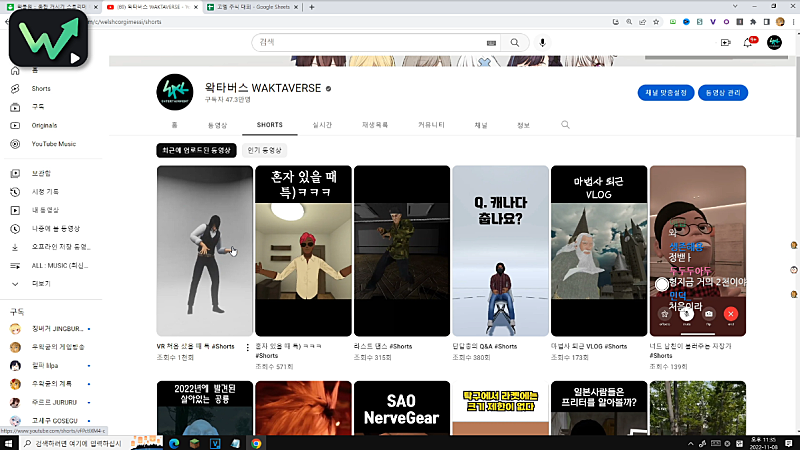Expand the sidebar 더보기 list
800x450 pixels.
point(40,283)
